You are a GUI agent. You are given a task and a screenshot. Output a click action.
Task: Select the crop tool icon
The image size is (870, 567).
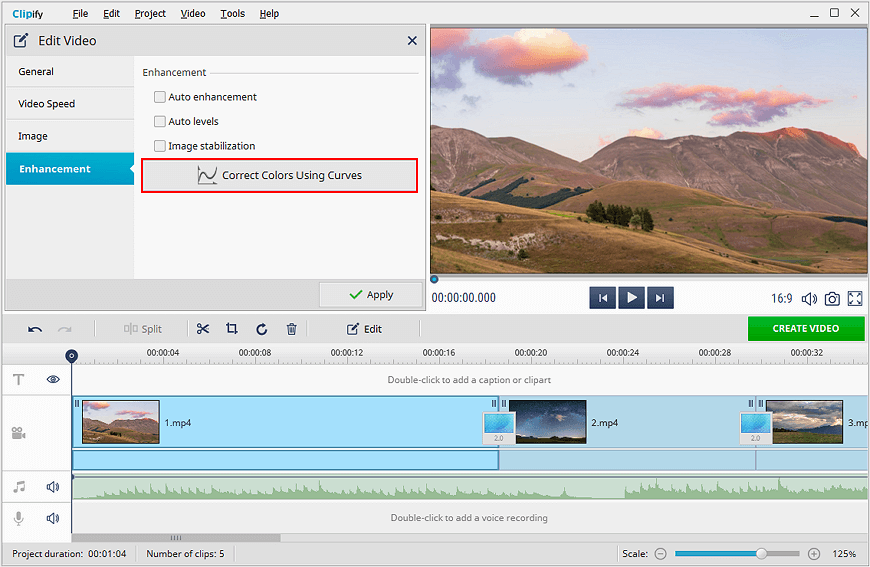pyautogui.click(x=232, y=329)
